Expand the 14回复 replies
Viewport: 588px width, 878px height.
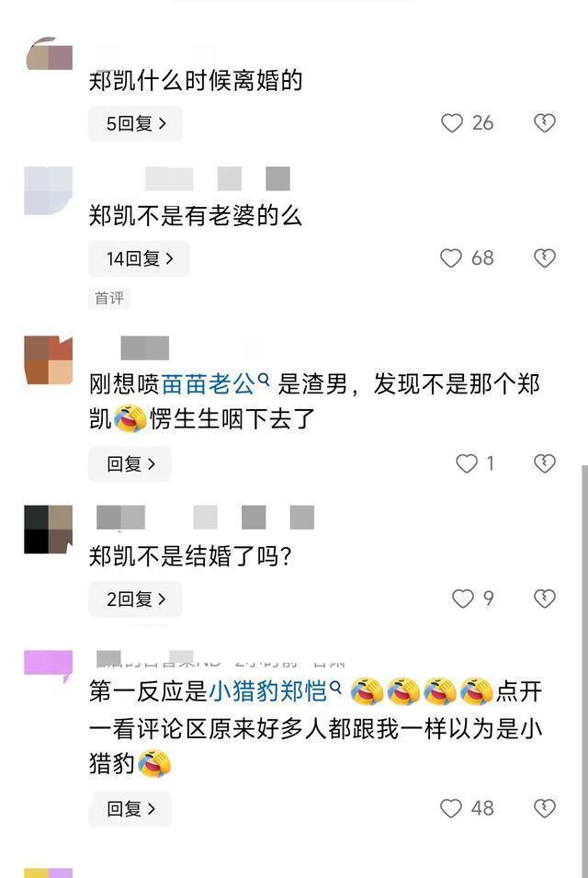tap(139, 258)
